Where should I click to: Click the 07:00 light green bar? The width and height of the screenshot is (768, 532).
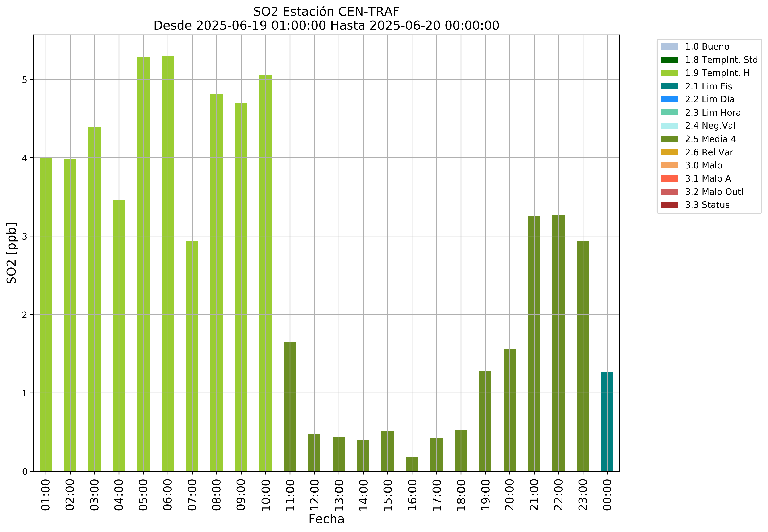click(192, 356)
